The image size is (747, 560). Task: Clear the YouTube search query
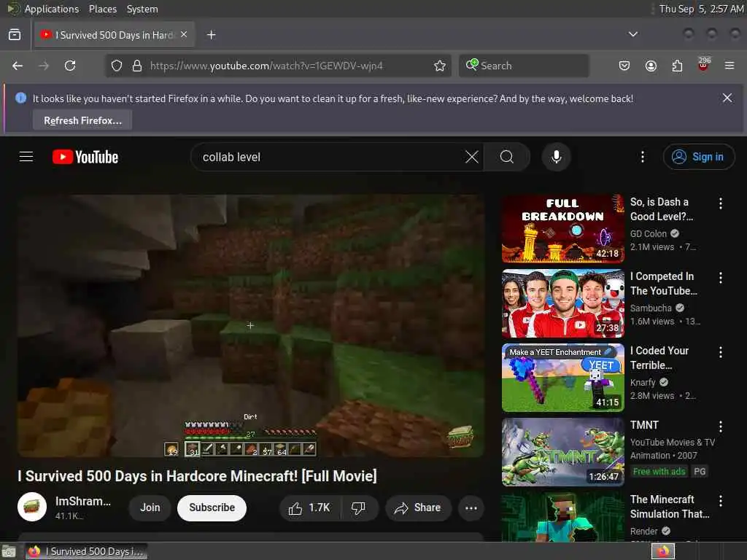point(472,157)
